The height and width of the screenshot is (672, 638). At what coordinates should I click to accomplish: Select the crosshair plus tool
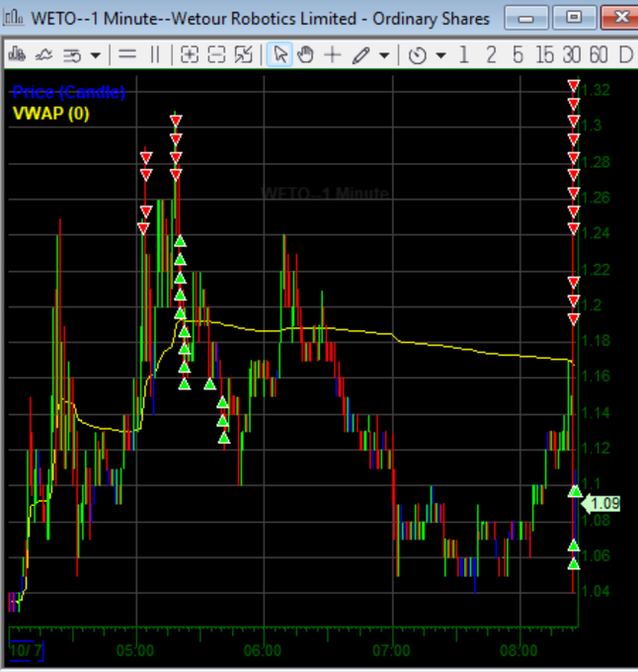[333, 55]
